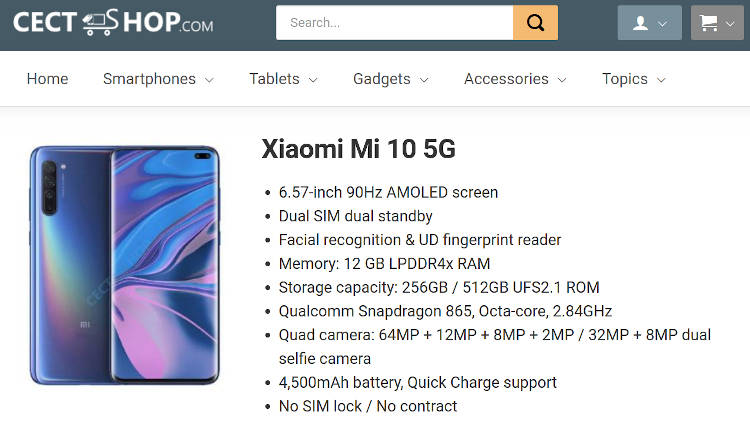Viewport: 750px width, 424px height.
Task: Expand the Smartphones menu chevron
Action: [x=209, y=80]
